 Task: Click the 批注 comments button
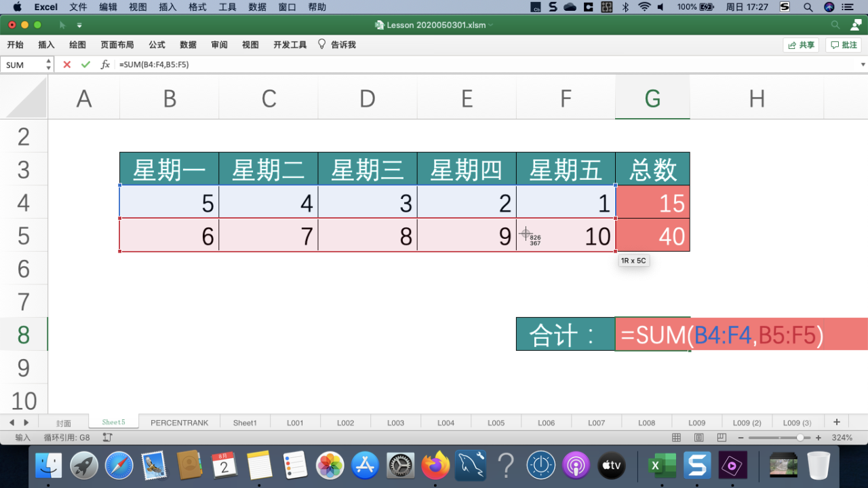tap(844, 45)
